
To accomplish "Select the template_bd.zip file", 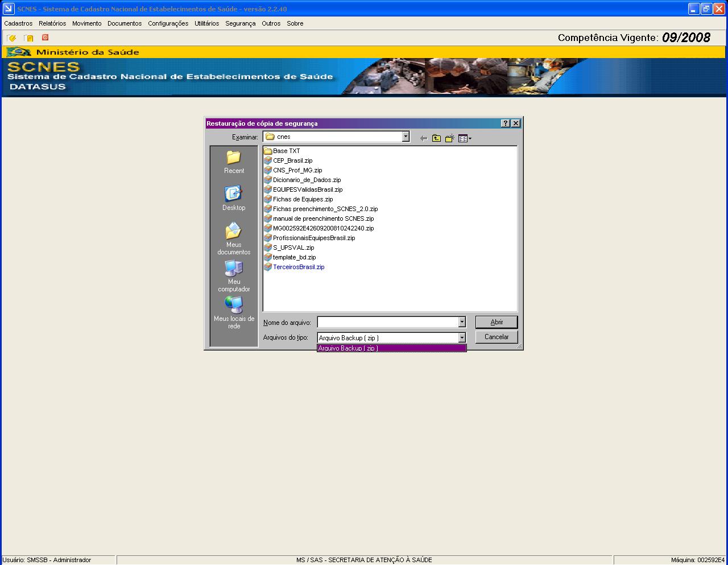I will [x=294, y=257].
